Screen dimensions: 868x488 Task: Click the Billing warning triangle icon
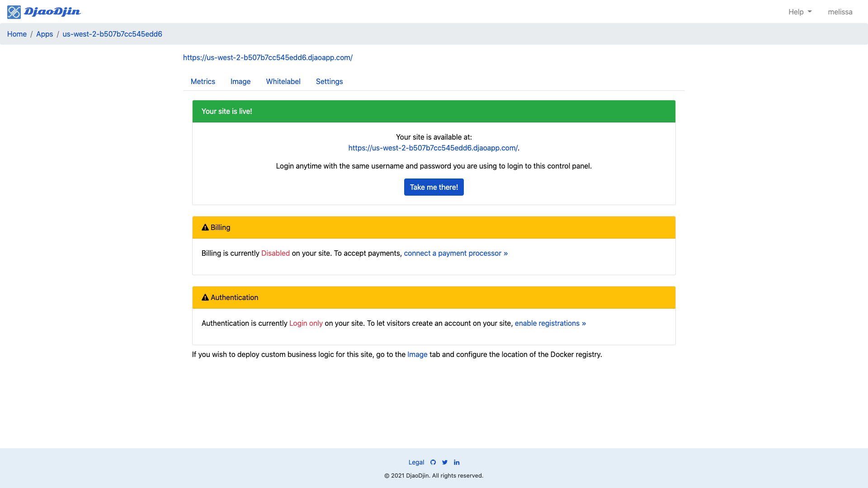(205, 227)
